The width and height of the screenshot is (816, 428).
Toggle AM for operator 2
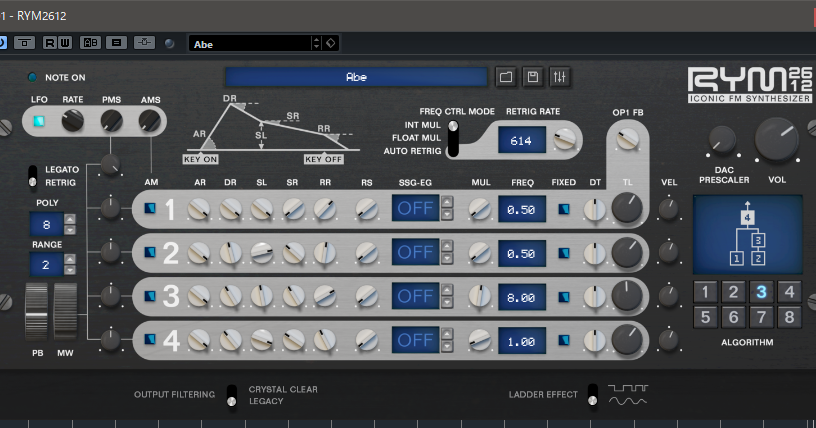(x=150, y=253)
